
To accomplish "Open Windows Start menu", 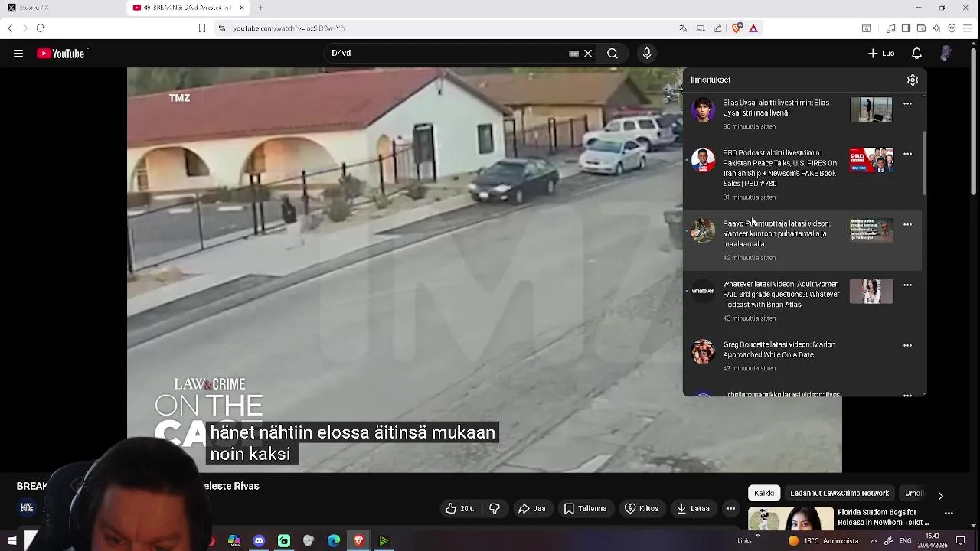I will tap(11, 541).
